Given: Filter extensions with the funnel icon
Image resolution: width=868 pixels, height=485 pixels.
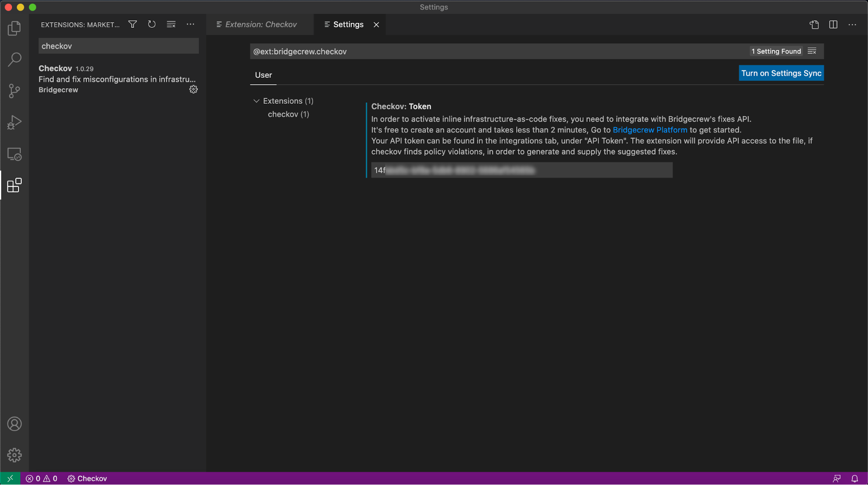Looking at the screenshot, I should [132, 24].
